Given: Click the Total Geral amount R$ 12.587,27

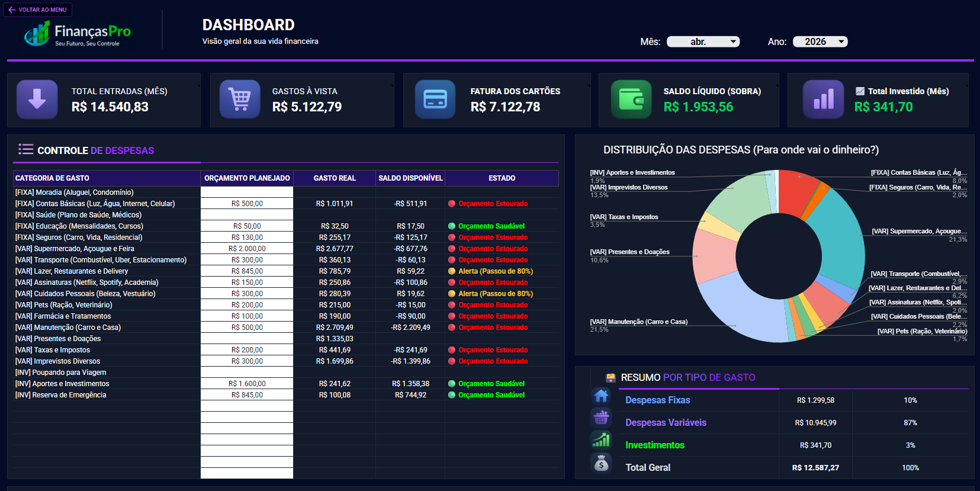Looking at the screenshot, I should tap(815, 468).
